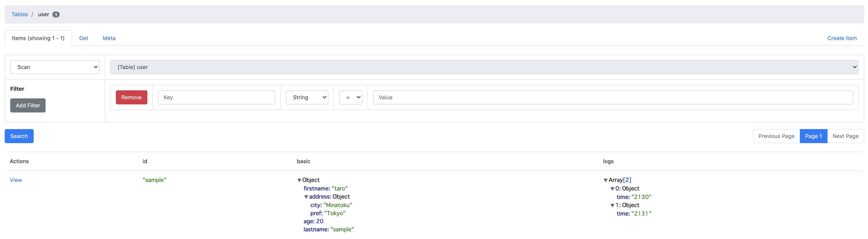Open the [Table] user index dropdown
Viewport: 868px width, 239px height.
click(x=484, y=67)
